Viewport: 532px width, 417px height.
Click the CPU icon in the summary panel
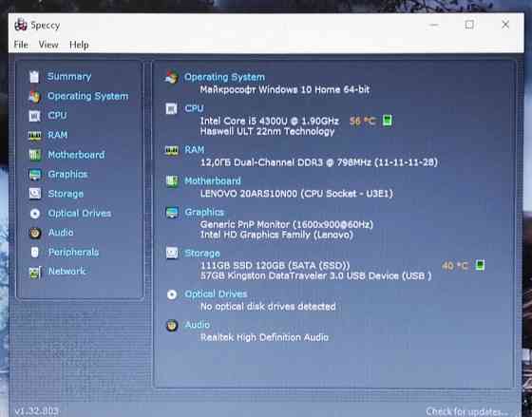[x=171, y=108]
